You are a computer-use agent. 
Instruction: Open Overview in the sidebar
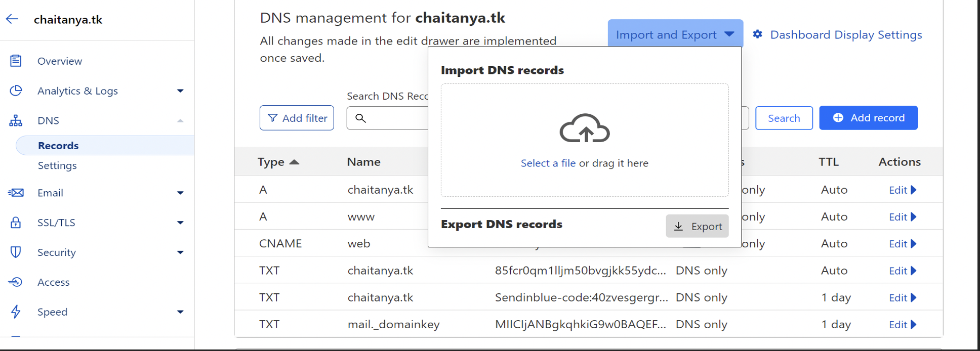point(60,61)
